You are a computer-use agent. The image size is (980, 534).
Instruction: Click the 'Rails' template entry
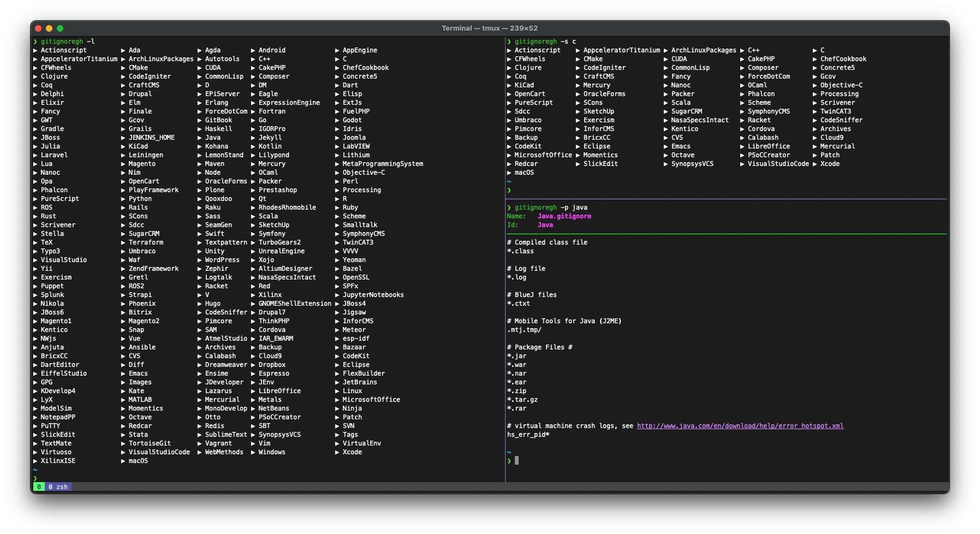click(x=138, y=207)
